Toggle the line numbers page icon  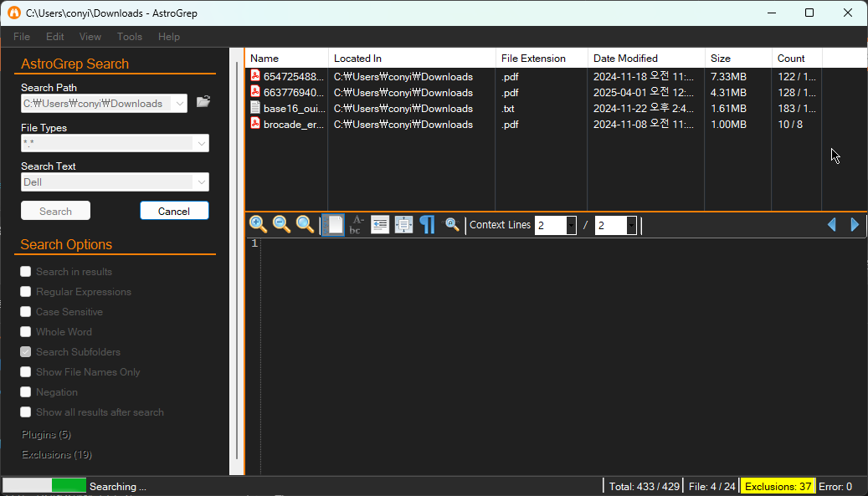point(333,224)
